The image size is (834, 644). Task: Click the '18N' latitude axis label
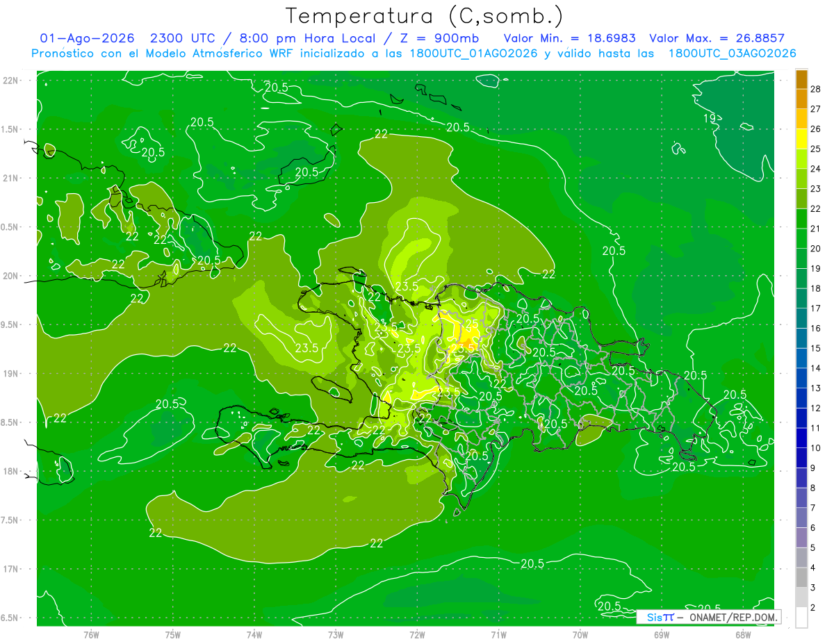pyautogui.click(x=10, y=471)
